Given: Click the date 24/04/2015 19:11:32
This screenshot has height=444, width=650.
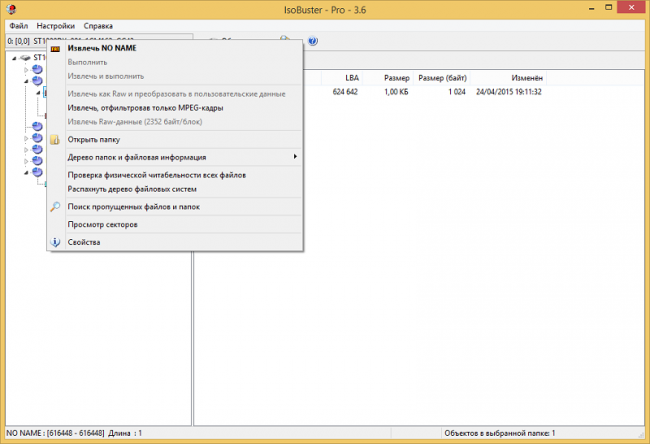Looking at the screenshot, I should pos(509,92).
